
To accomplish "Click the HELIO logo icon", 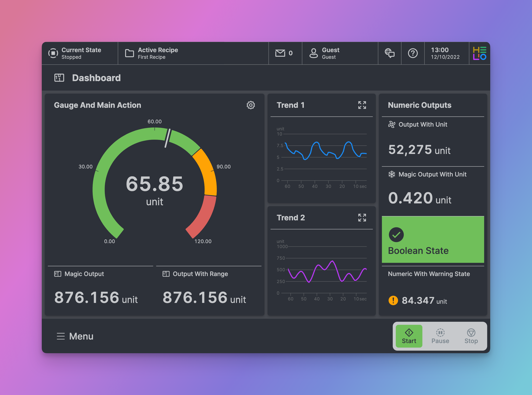I will (479, 53).
